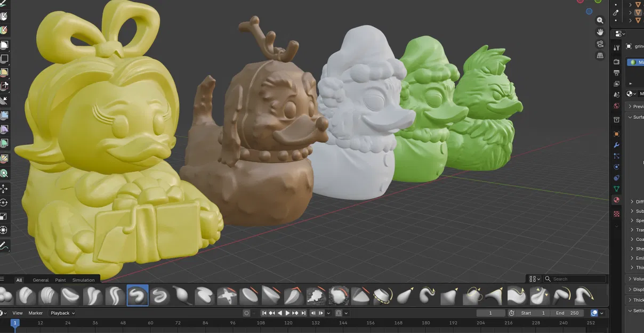Image resolution: width=644 pixels, height=333 pixels.
Task: Open the dropdown arrow beside the timeline magnet
Action: (346, 313)
